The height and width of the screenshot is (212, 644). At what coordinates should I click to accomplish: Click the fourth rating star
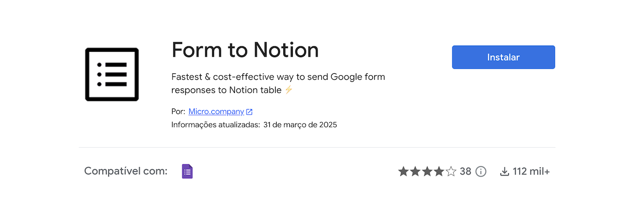(x=439, y=172)
